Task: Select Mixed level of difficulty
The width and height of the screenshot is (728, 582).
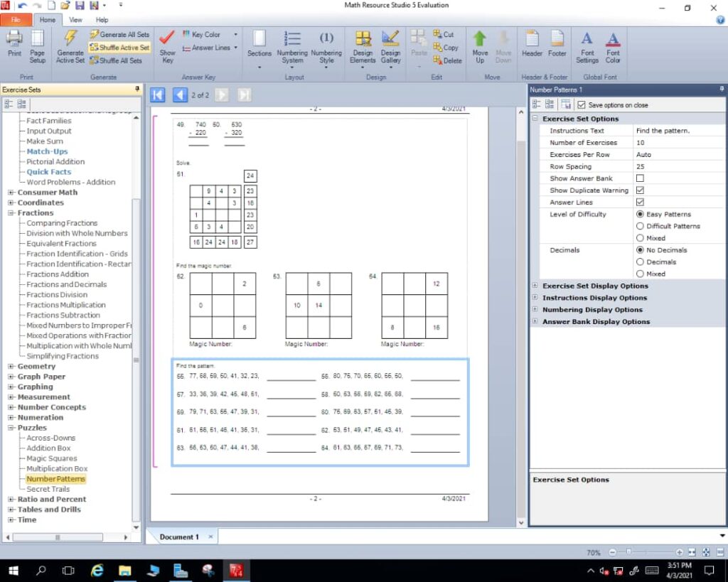Action: 640,238
